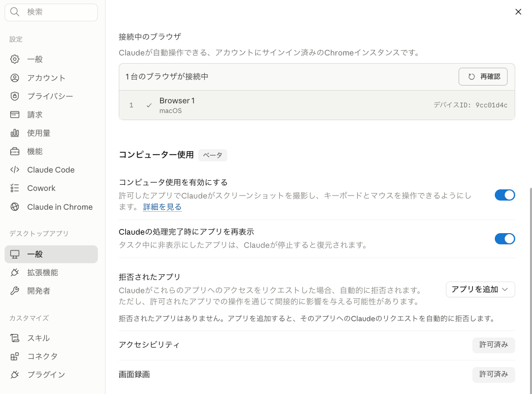532x394 pixels.
Task: Click 許可済み button for 画面録画
Action: click(x=493, y=374)
